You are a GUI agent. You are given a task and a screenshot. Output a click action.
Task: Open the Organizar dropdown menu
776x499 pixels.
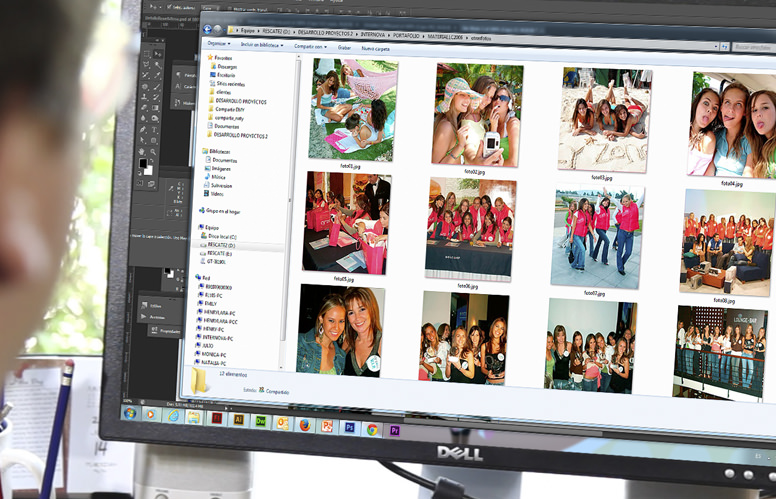pos(219,44)
